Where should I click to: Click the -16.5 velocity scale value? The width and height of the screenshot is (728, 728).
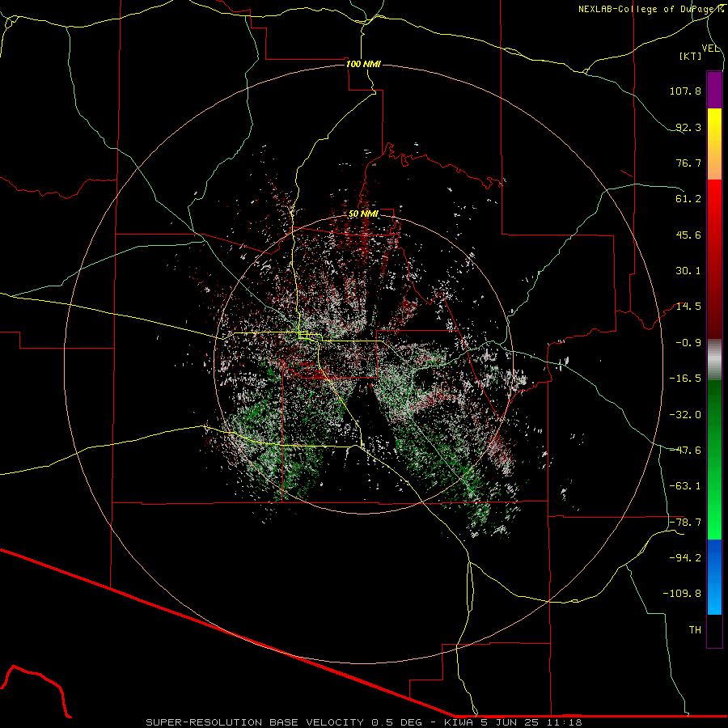(685, 379)
